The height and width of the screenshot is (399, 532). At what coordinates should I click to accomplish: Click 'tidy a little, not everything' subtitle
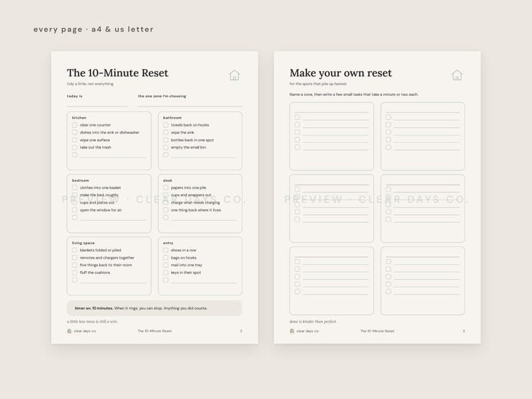coord(90,84)
